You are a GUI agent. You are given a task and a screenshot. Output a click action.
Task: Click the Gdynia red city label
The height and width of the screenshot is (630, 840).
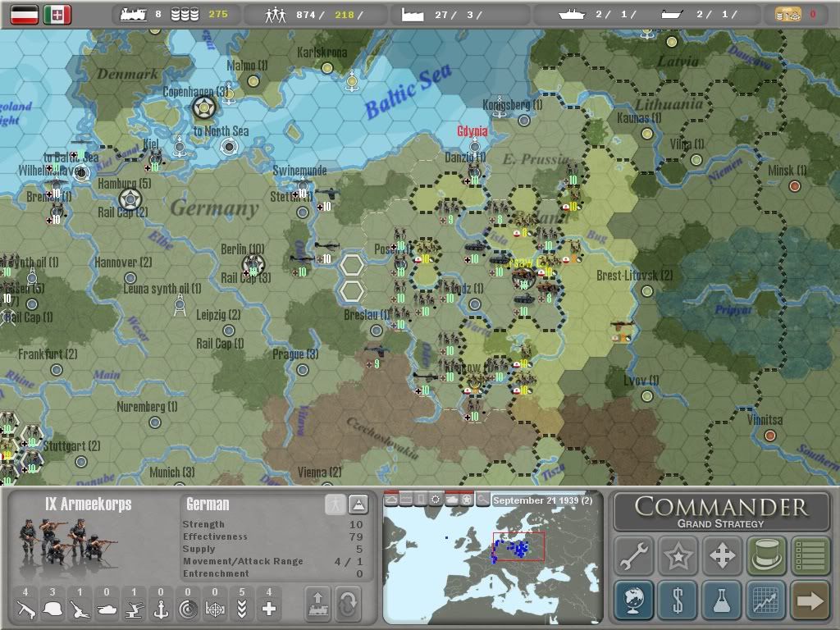coord(472,130)
